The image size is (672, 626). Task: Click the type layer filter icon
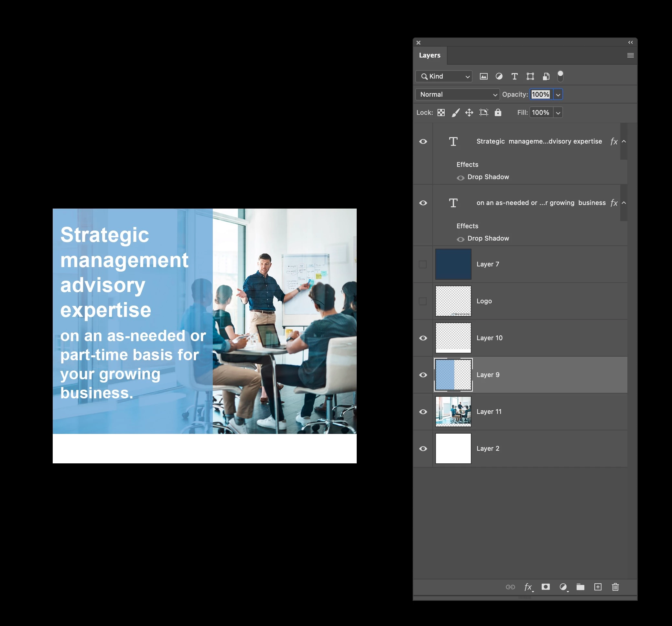pyautogui.click(x=514, y=76)
